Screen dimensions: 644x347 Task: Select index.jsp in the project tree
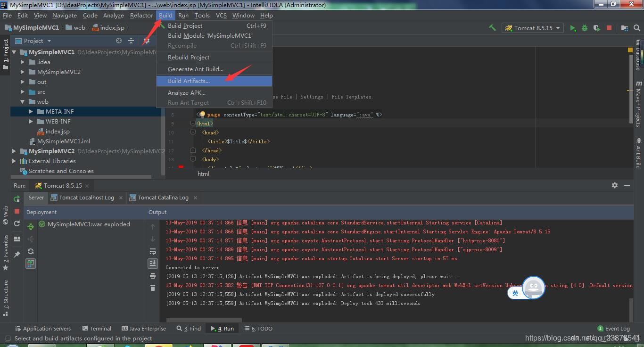click(58, 131)
